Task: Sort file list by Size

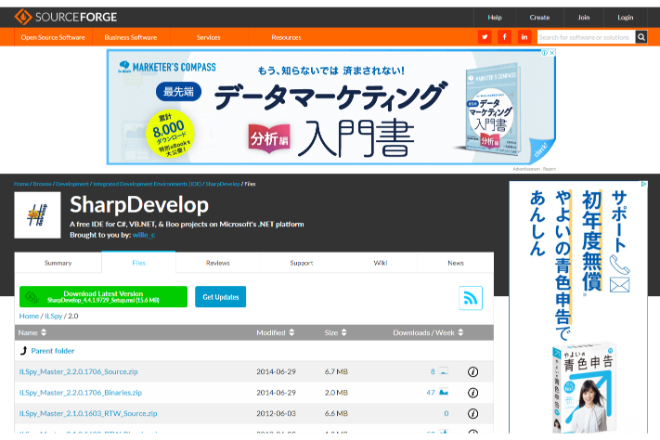Action: 335,333
